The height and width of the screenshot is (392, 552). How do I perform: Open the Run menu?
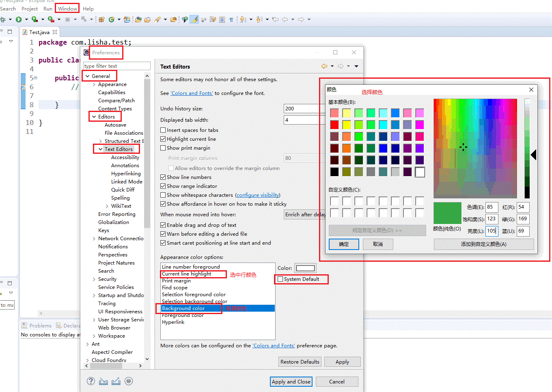click(x=48, y=9)
